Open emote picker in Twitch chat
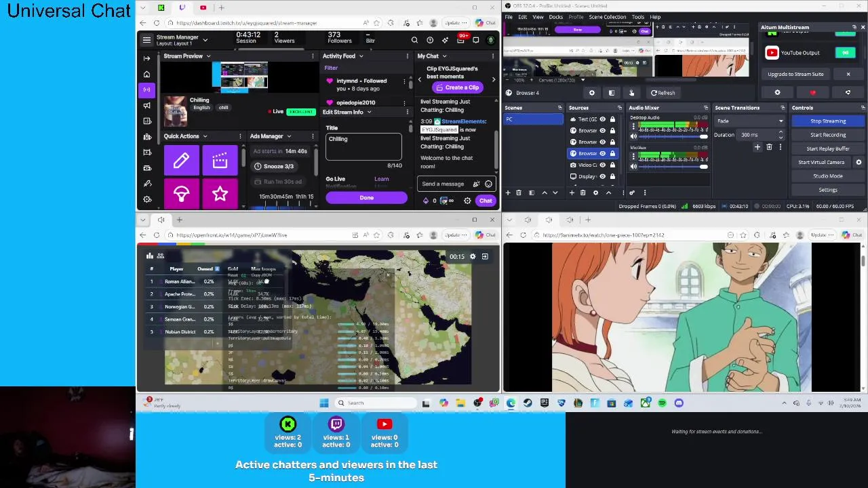The height and width of the screenshot is (488, 868). point(488,184)
